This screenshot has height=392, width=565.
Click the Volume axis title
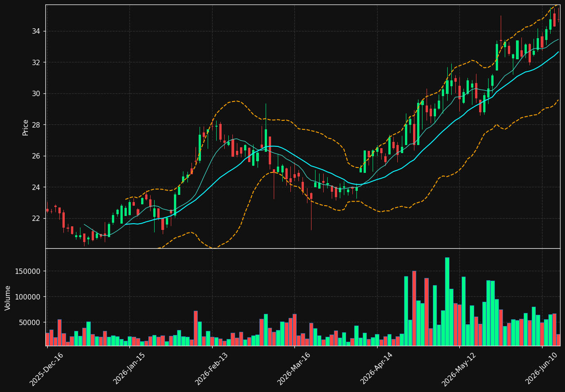point(8,298)
